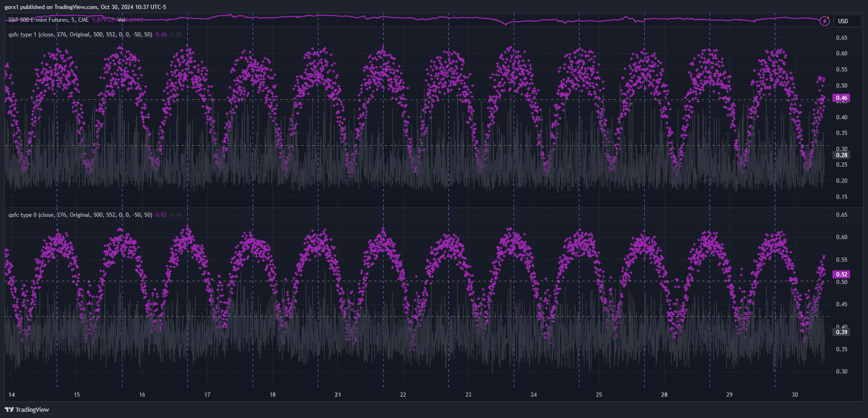This screenshot has width=868, height=418.
Task: Click the date label 23 on the time axis
Action: pyautogui.click(x=468, y=395)
